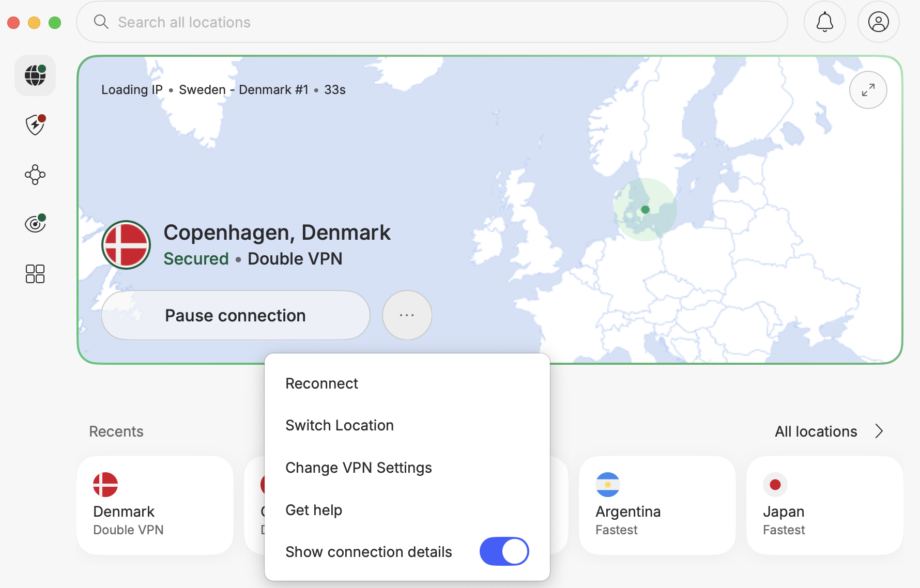Screen dimensions: 920x588
Task: Connect to Argentina Fastest recent card
Action: pos(657,505)
